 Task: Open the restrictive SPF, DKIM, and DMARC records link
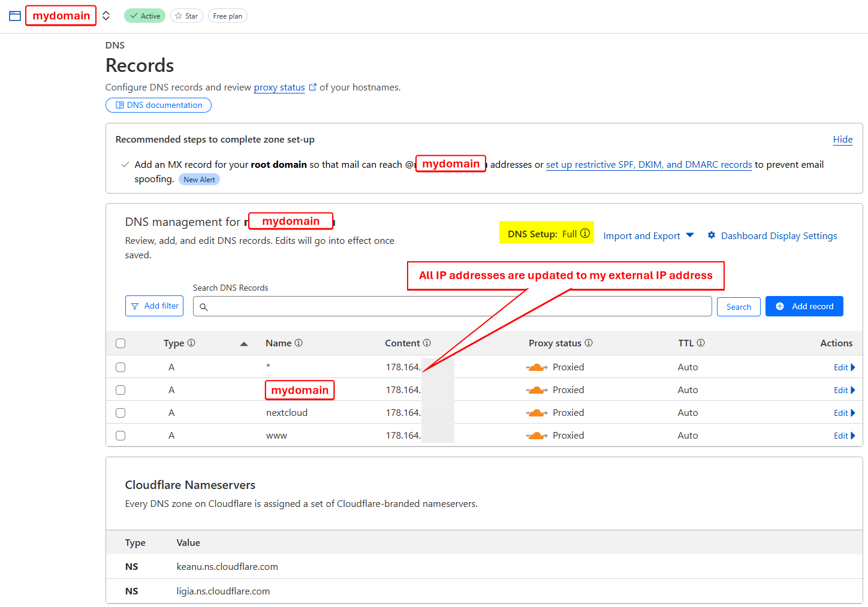[x=649, y=165]
